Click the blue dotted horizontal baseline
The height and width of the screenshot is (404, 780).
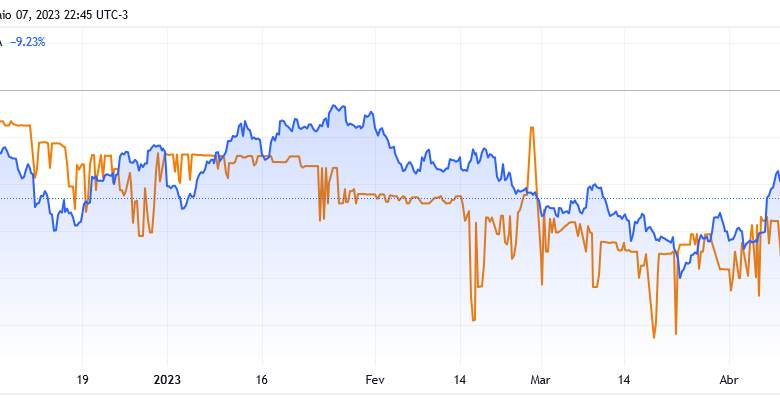(x=390, y=199)
